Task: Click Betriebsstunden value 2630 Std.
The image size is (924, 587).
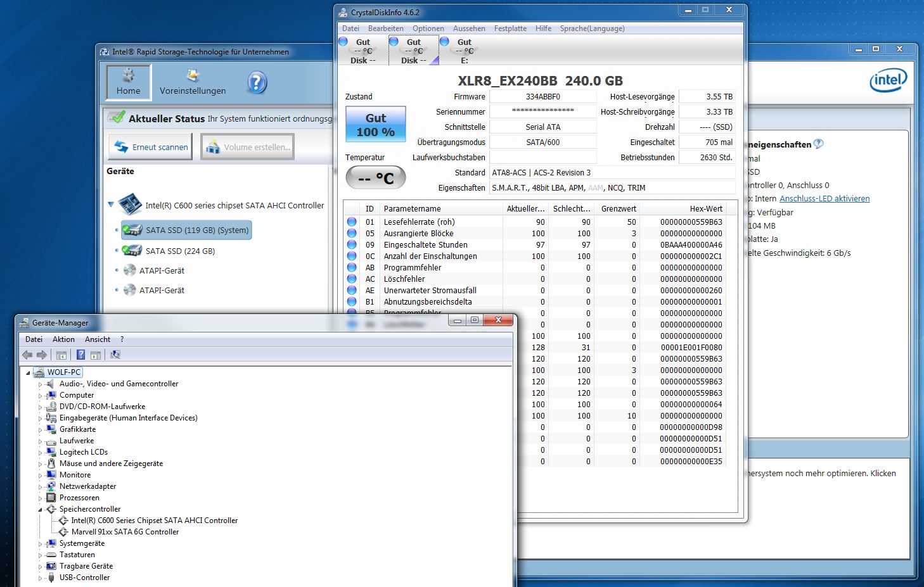Action: 707,158
